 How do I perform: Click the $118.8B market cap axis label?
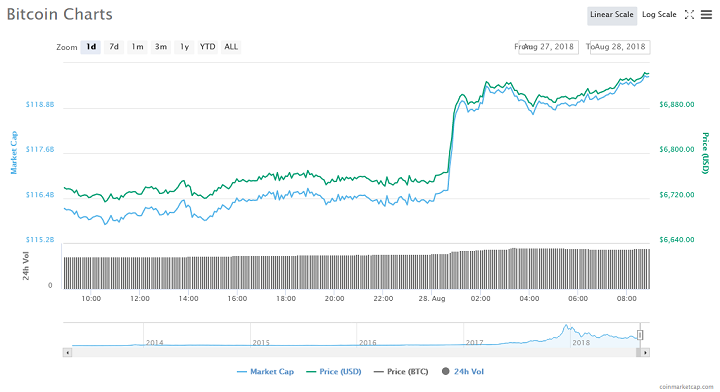click(40, 105)
